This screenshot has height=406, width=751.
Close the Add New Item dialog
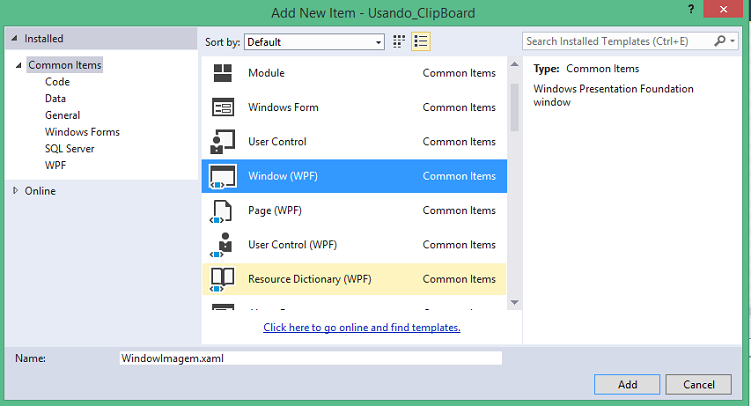click(x=723, y=9)
